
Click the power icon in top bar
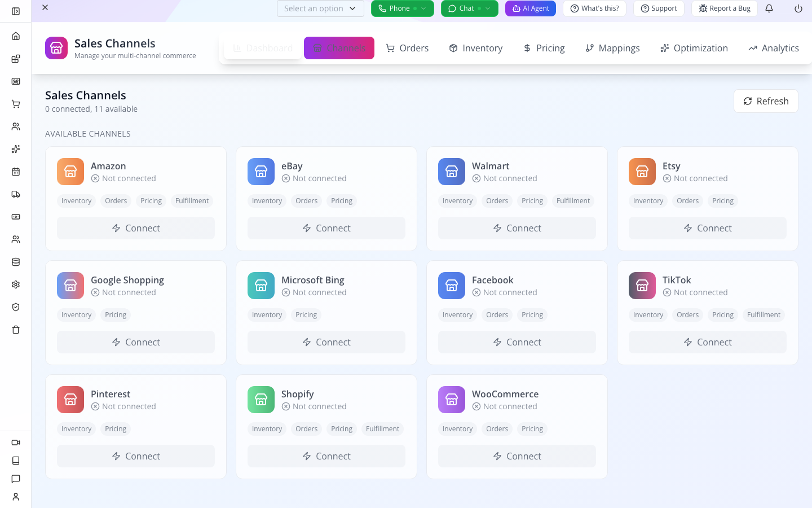pyautogui.click(x=798, y=8)
